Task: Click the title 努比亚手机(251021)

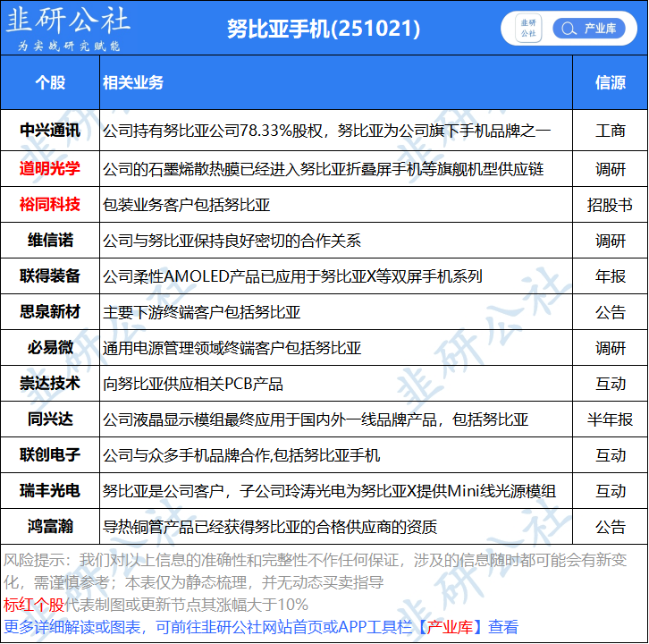Action: pos(324,29)
